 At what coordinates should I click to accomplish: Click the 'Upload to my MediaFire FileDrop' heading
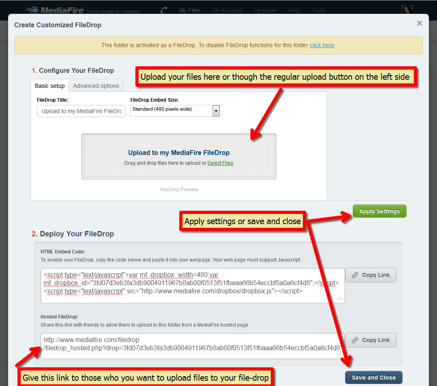179,153
